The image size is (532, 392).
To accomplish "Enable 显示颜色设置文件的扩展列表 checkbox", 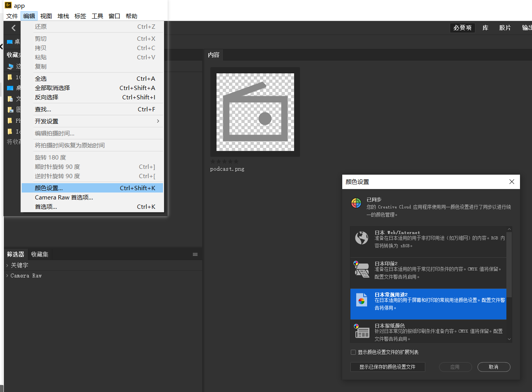I will coord(353,352).
